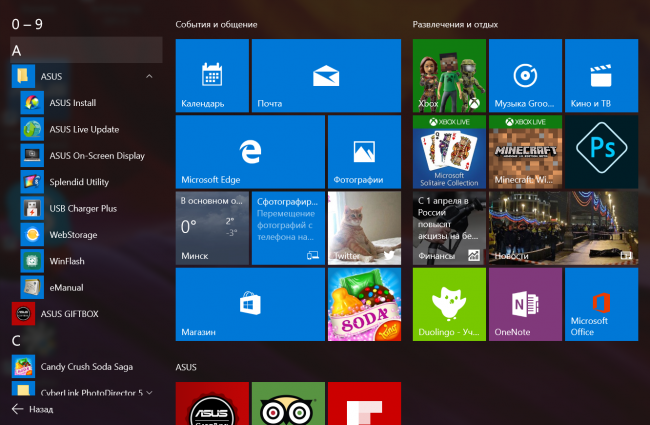Viewport: 650px width, 425px height.
Task: Open the Финансы news tile
Action: click(449, 228)
